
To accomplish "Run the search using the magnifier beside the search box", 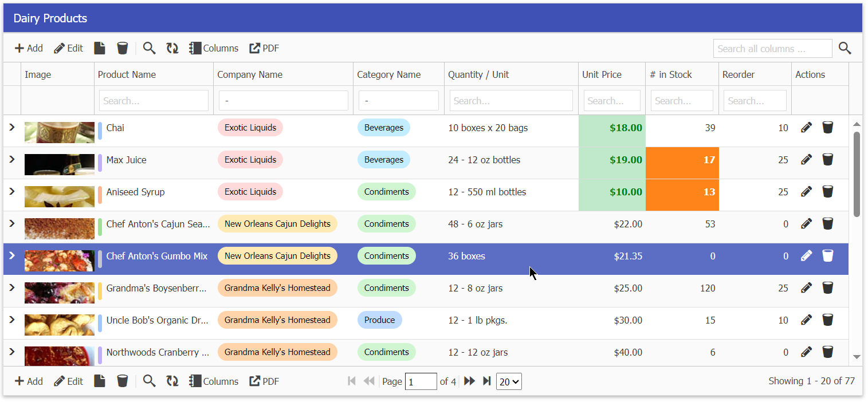I will point(845,48).
